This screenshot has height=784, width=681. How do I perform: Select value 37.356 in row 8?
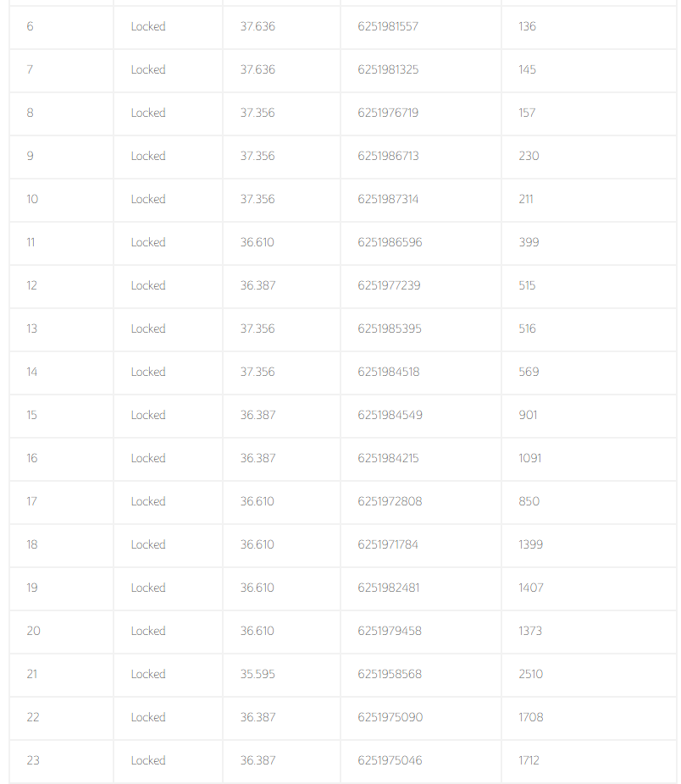(257, 113)
